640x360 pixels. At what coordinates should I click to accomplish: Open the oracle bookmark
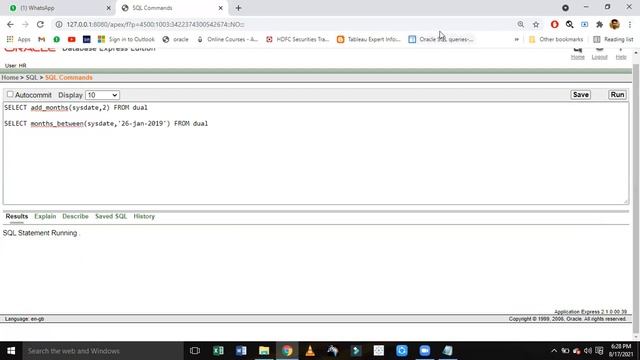(175, 39)
